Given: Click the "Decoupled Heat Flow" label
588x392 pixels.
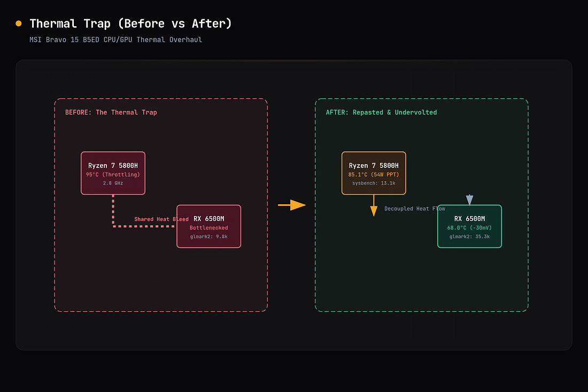Looking at the screenshot, I should (414, 209).
